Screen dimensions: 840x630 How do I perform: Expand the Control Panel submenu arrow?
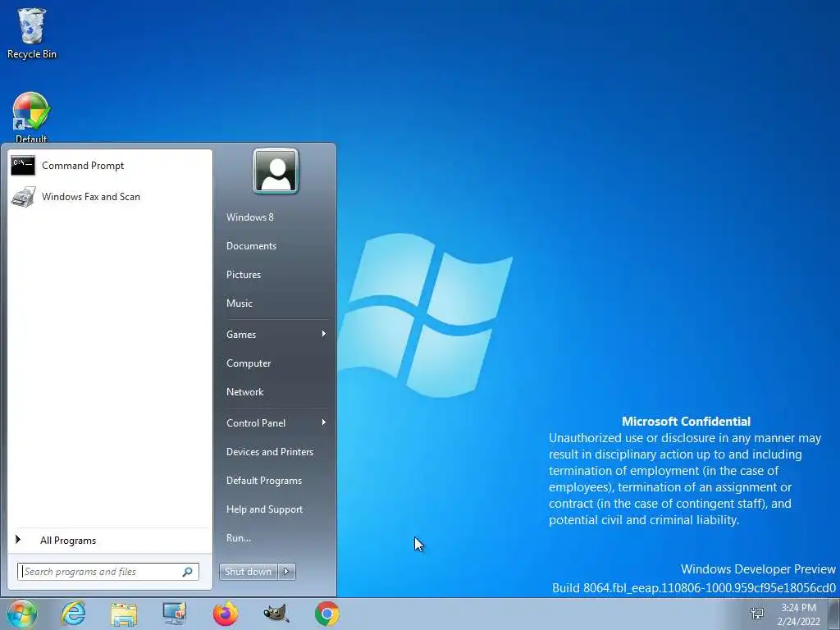323,422
